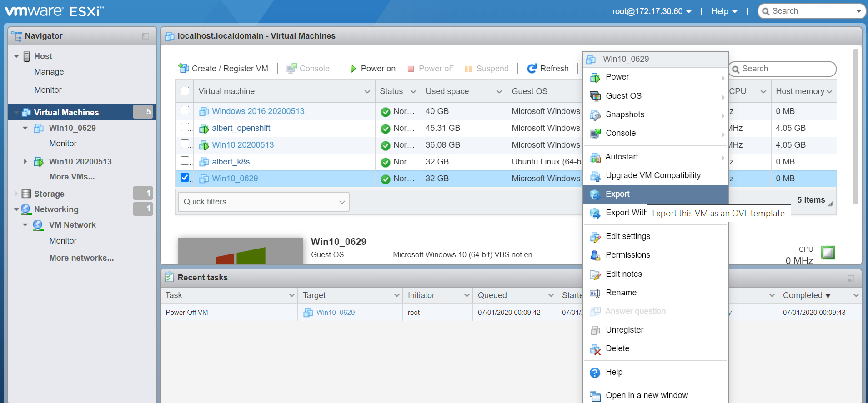Click the Open in a new window icon
868x403 pixels.
coord(595,396)
